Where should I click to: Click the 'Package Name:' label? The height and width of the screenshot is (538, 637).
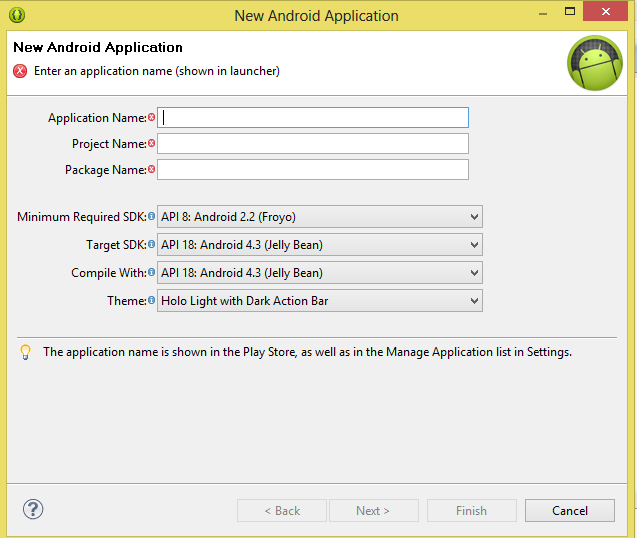(106, 170)
